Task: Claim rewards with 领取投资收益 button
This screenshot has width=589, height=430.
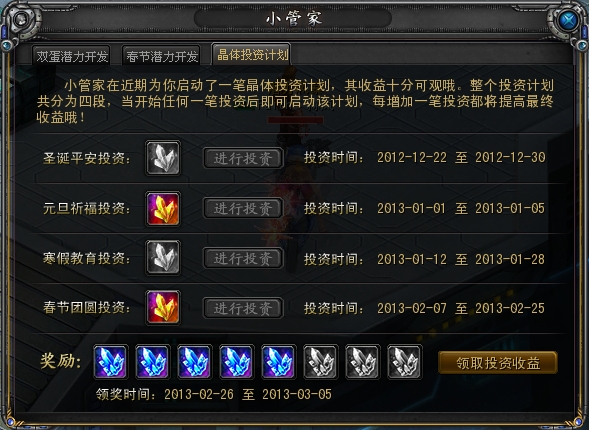Action: (x=498, y=363)
